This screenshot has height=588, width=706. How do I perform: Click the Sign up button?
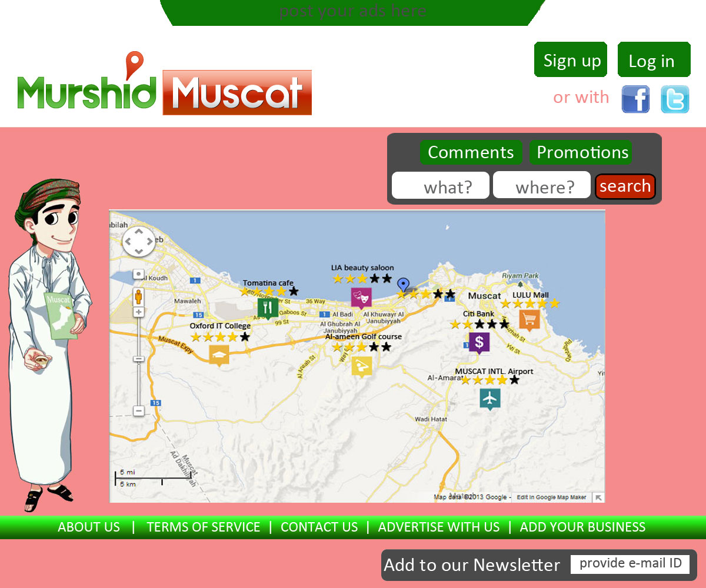click(x=571, y=59)
